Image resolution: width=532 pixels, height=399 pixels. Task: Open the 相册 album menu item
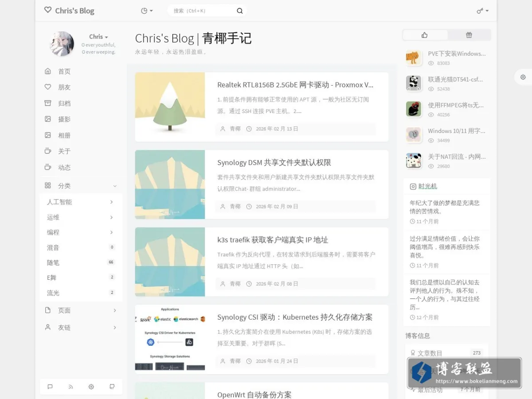pyautogui.click(x=81, y=135)
